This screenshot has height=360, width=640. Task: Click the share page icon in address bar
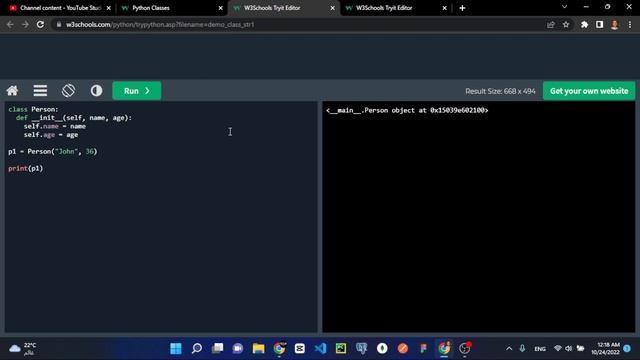click(x=551, y=24)
